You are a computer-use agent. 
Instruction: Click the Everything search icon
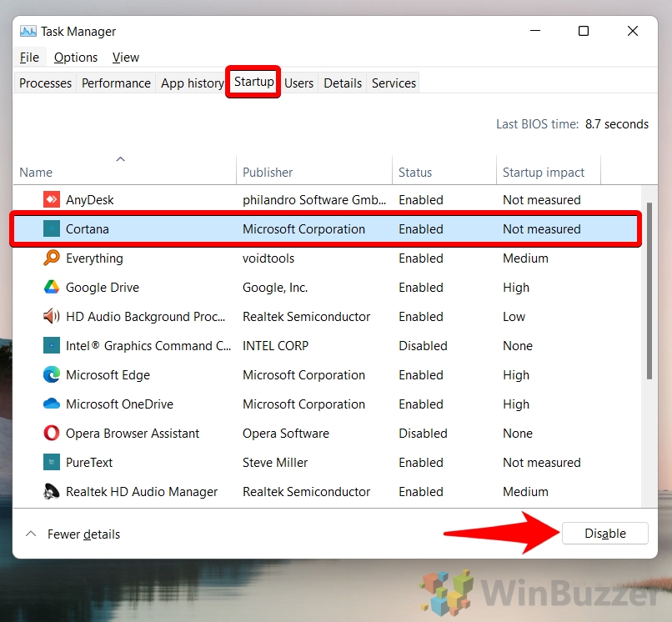[x=52, y=258]
